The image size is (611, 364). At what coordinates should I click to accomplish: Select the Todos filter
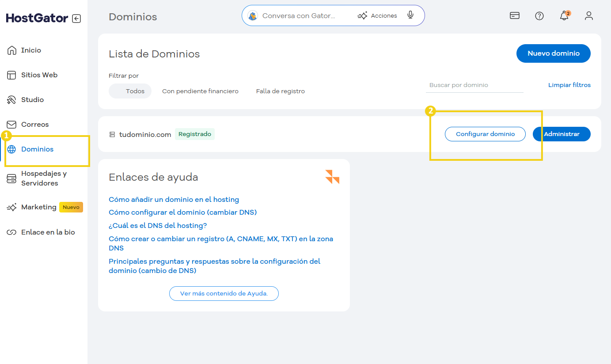pos(130,91)
